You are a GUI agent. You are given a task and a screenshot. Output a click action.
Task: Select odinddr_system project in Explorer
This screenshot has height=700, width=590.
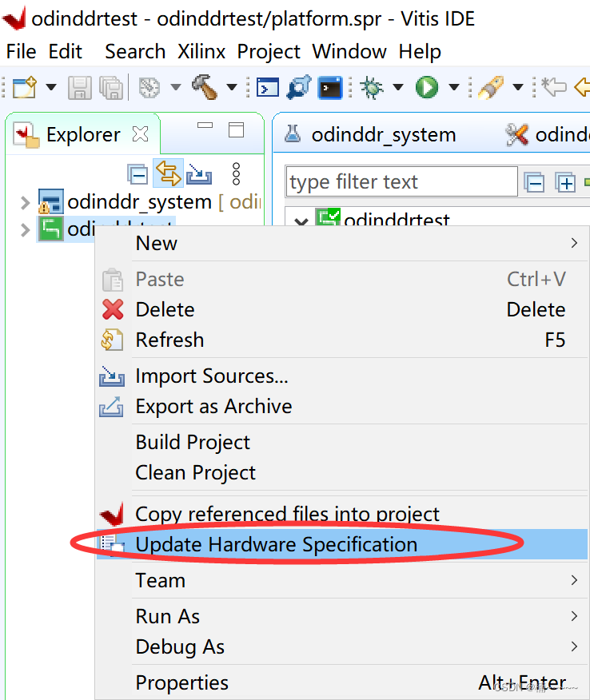point(139,202)
